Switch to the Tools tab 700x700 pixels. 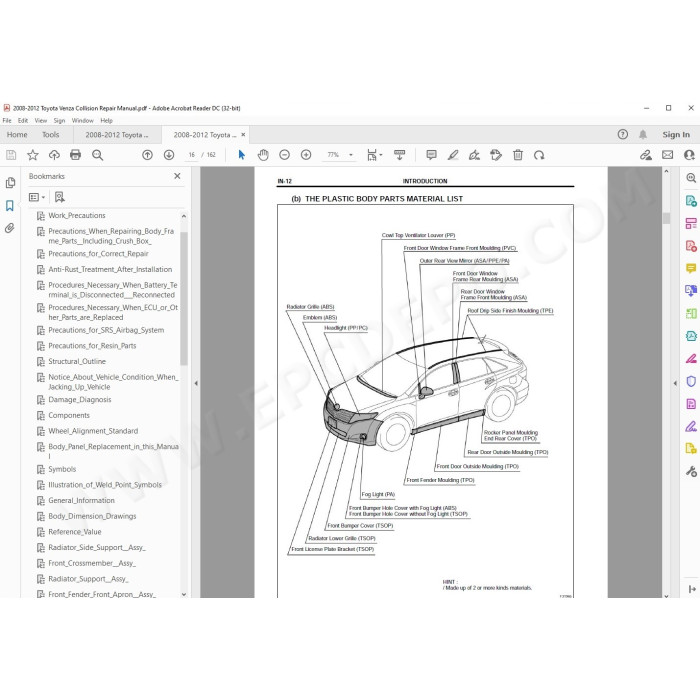click(50, 135)
